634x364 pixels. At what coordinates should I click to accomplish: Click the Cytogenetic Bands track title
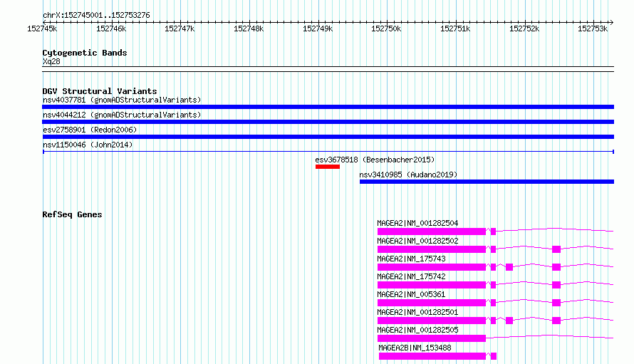85,53
